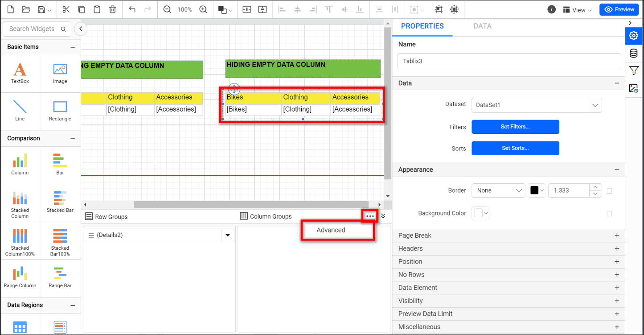Expand the Page Break section
The height and width of the screenshot is (335, 644).
coord(617,236)
